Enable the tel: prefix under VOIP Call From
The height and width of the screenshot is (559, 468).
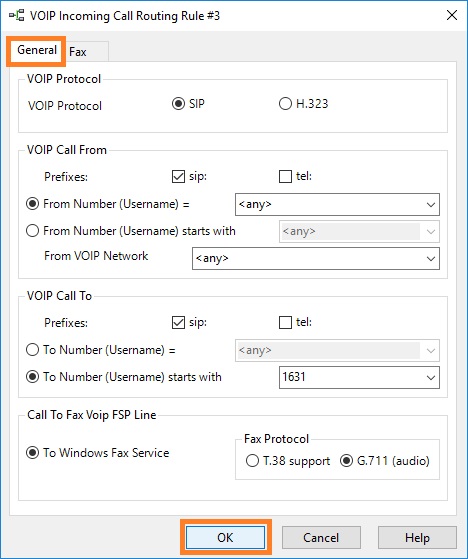pos(285,176)
